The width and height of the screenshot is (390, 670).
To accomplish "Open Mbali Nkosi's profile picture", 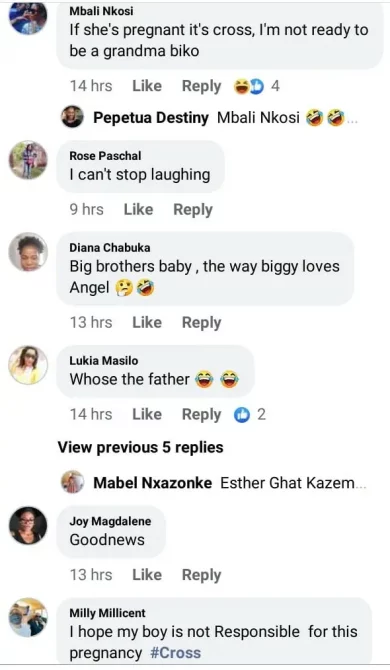I will click(x=28, y=17).
